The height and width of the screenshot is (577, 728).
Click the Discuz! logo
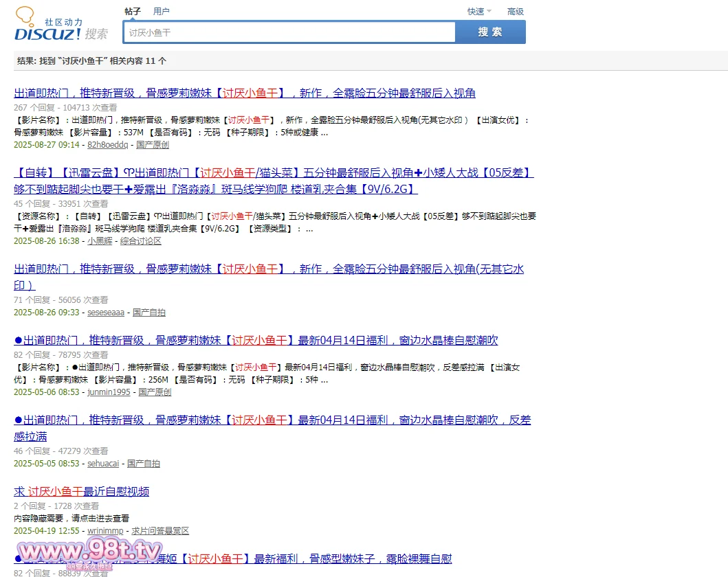tap(60, 26)
